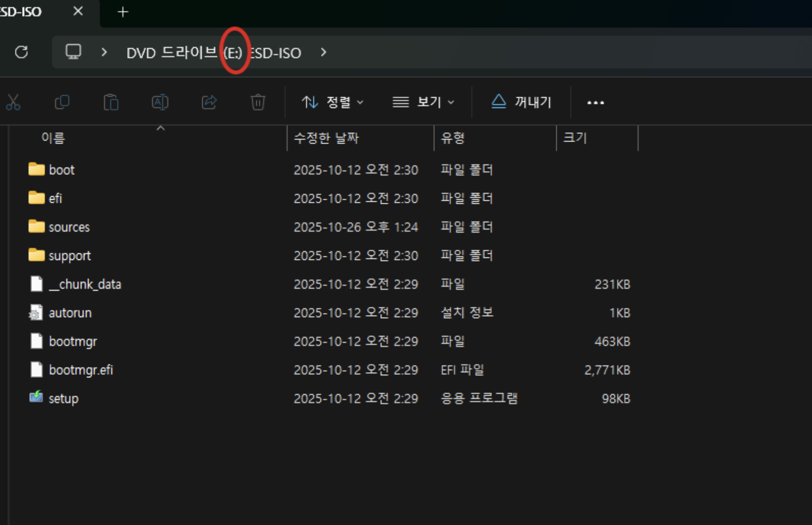Click the file name 'bootmgr'
The width and height of the screenshot is (812, 525).
tap(73, 342)
